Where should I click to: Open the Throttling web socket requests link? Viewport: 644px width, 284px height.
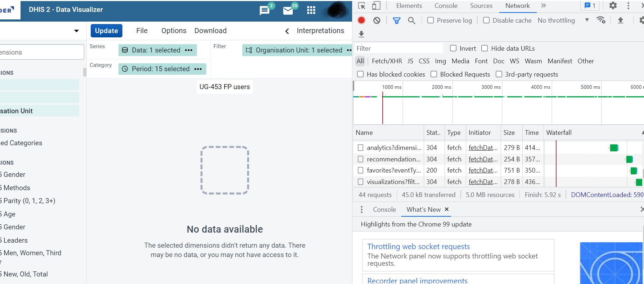(x=419, y=247)
